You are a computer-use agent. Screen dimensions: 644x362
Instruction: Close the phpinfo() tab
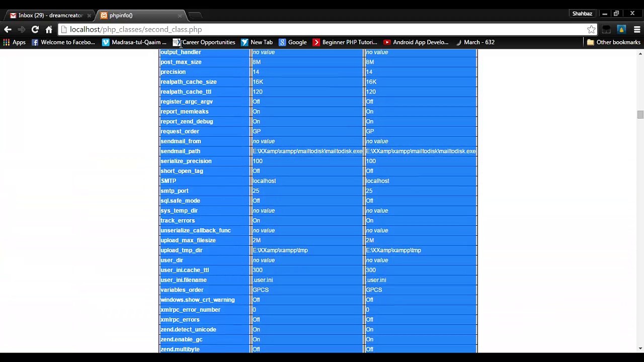coord(180,16)
